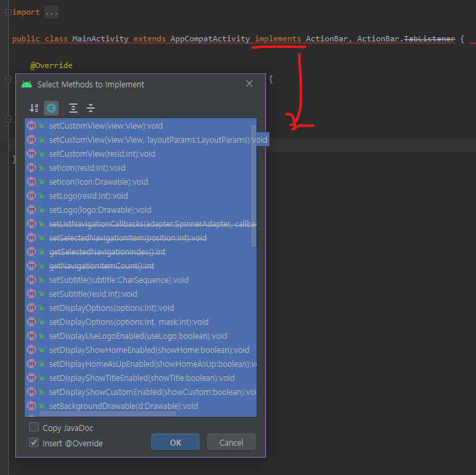This screenshot has height=475, width=476.
Task: Select setCustomView(view:View):void
Action: pyautogui.click(x=141, y=125)
